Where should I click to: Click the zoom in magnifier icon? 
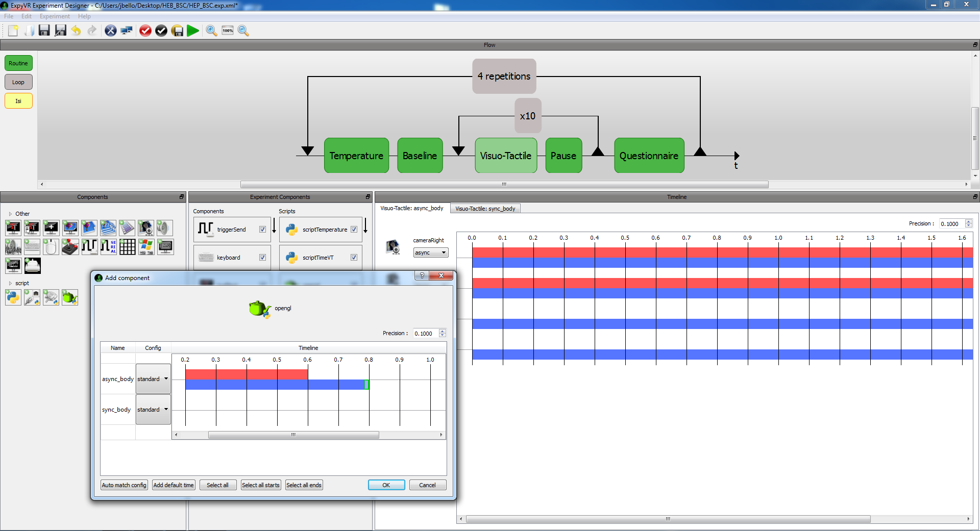pos(211,31)
